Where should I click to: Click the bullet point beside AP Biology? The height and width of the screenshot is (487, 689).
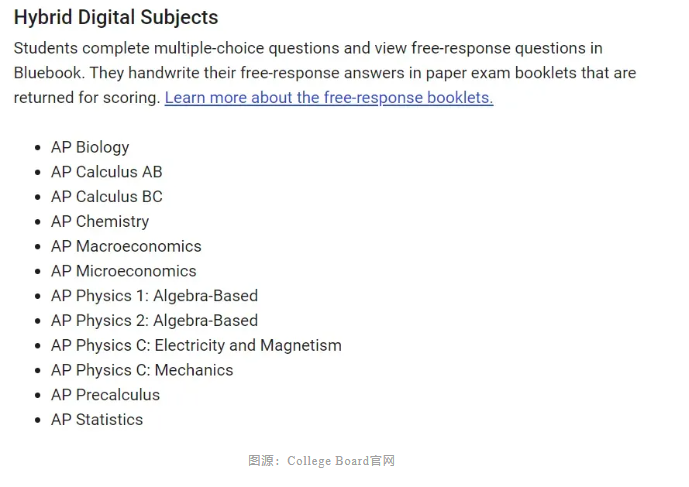pyautogui.click(x=38, y=148)
